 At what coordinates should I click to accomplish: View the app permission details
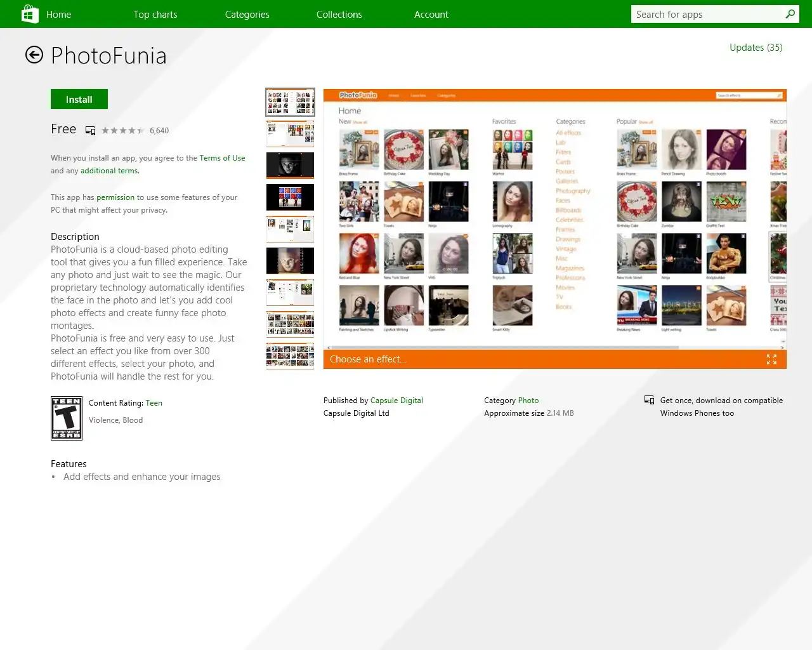(115, 197)
